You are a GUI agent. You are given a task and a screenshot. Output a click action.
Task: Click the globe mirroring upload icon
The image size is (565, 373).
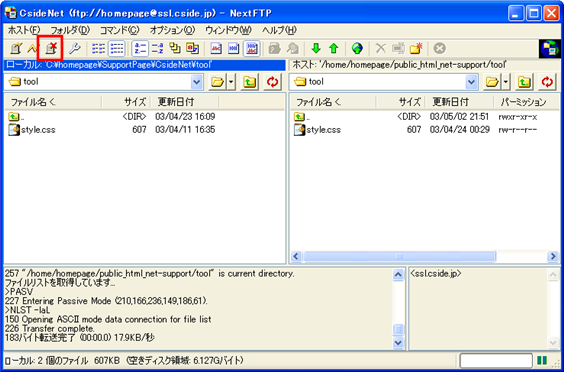357,48
